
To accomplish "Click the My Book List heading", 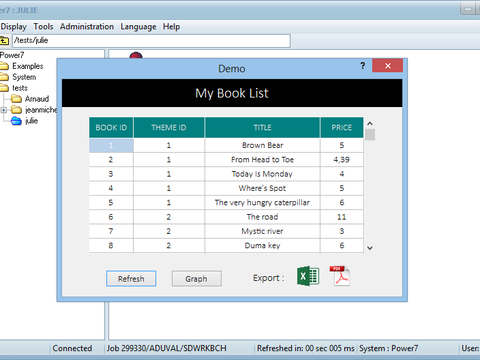I will click(x=232, y=93).
